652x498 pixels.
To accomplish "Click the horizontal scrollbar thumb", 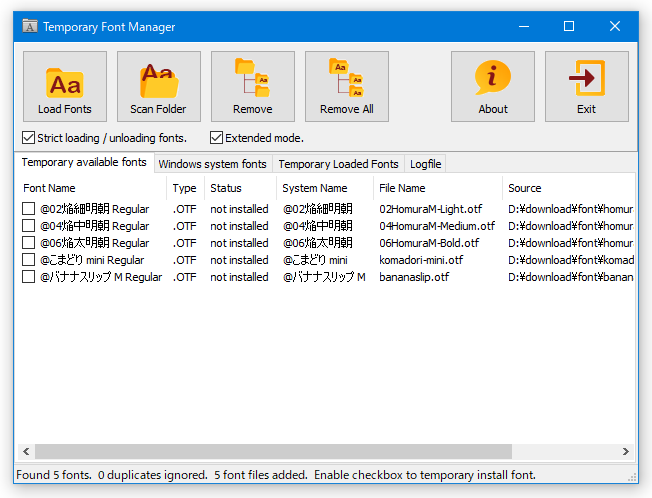I will coord(273,451).
